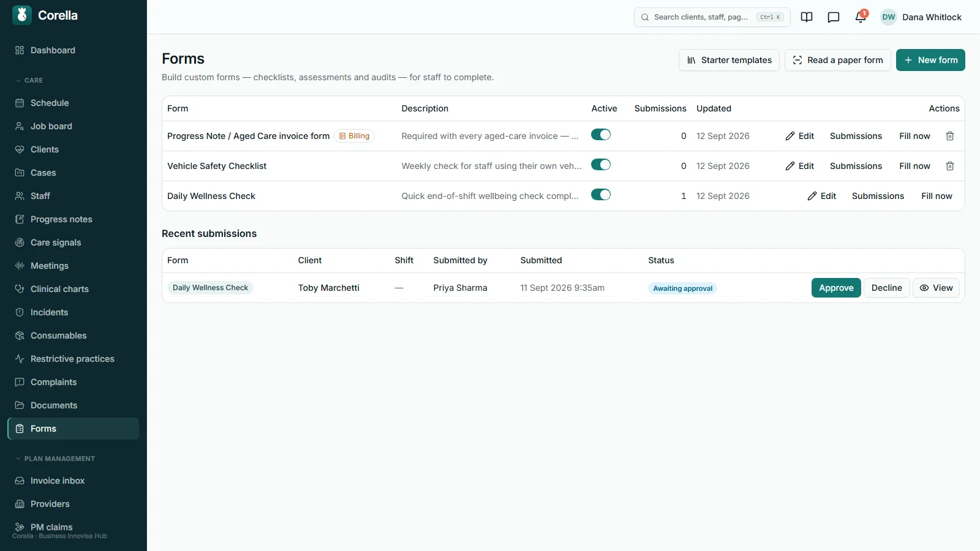Open Incidents page
This screenshot has height=551, width=980.
click(x=73, y=312)
